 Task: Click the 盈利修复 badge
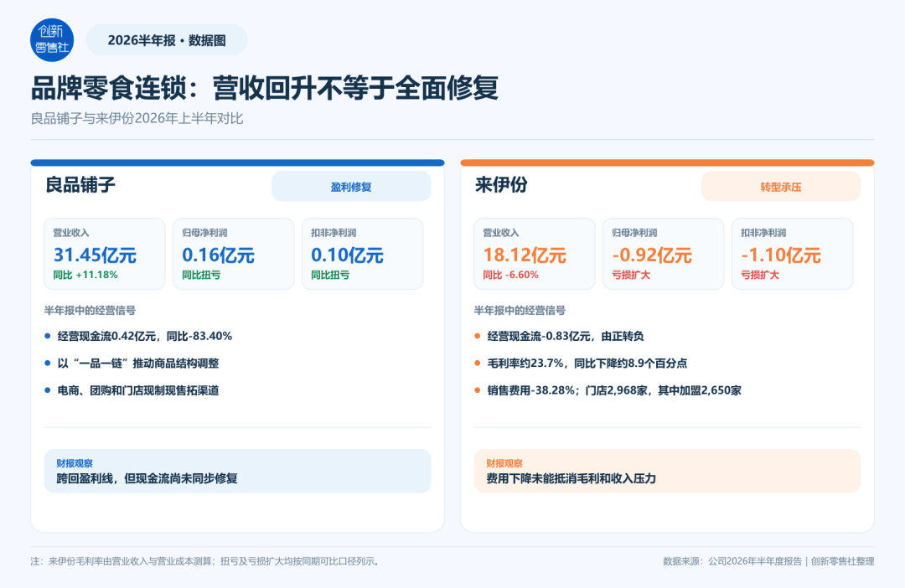[x=351, y=187]
